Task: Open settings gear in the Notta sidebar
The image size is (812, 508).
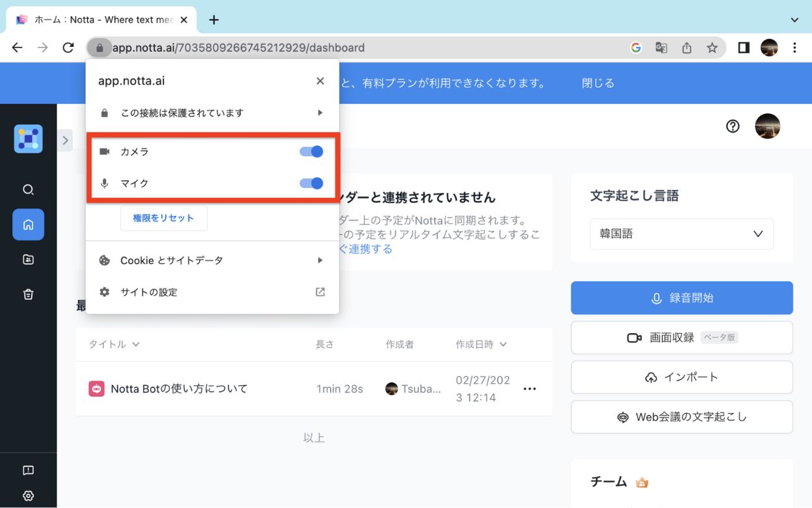Action: tap(28, 496)
